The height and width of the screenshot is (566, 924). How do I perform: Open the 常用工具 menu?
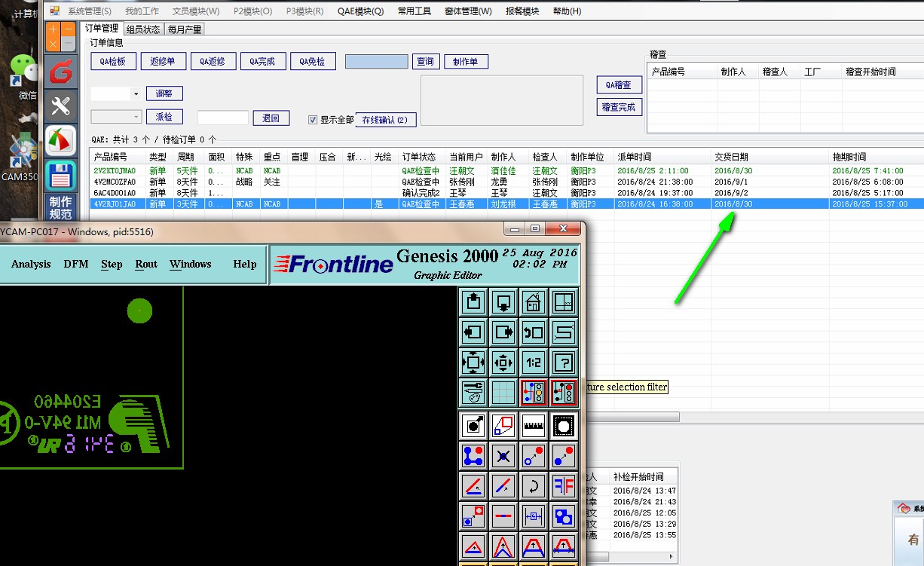point(415,11)
